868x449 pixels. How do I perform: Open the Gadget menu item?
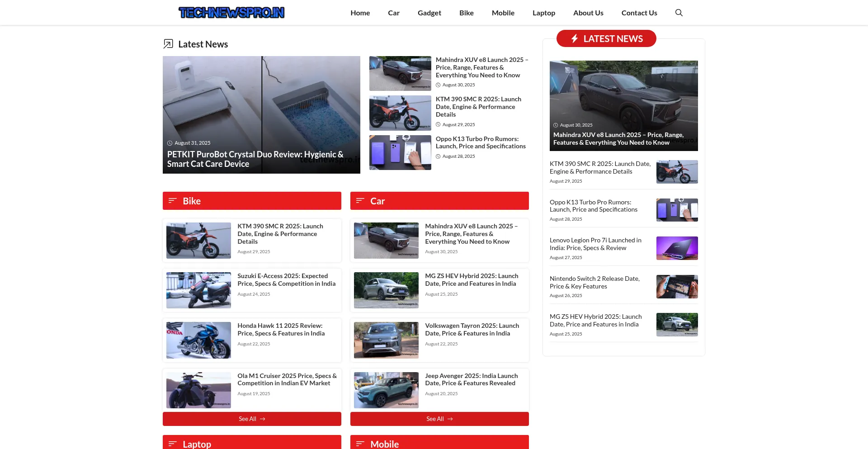429,13
